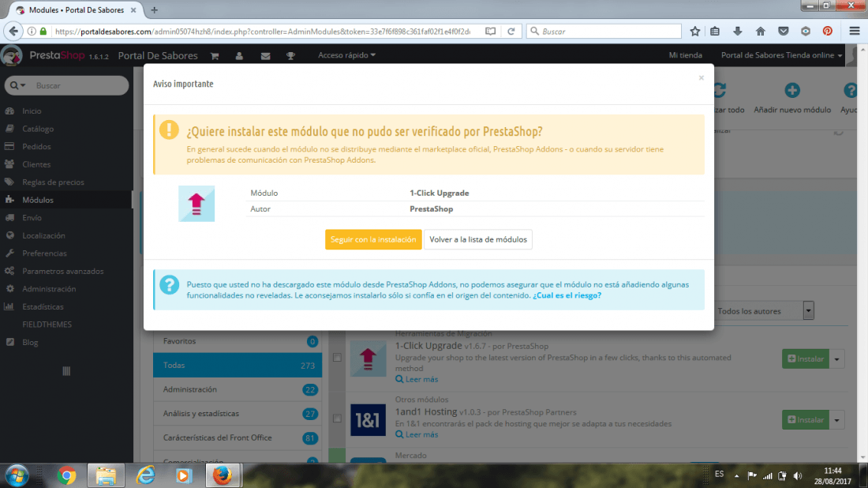Image resolution: width=868 pixels, height=488 pixels.
Task: Select the Todas category filter
Action: coord(238,365)
